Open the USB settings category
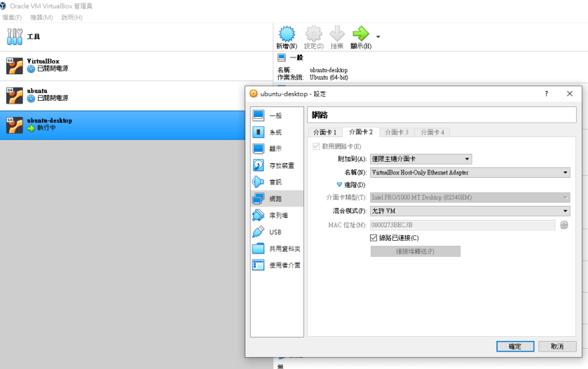This screenshot has width=588, height=369. point(275,232)
